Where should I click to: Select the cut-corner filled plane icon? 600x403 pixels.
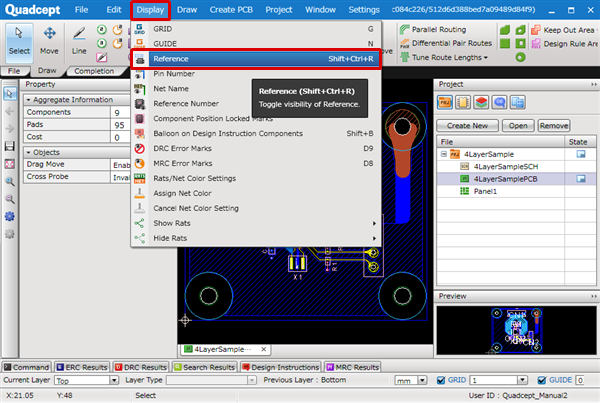tap(505, 30)
